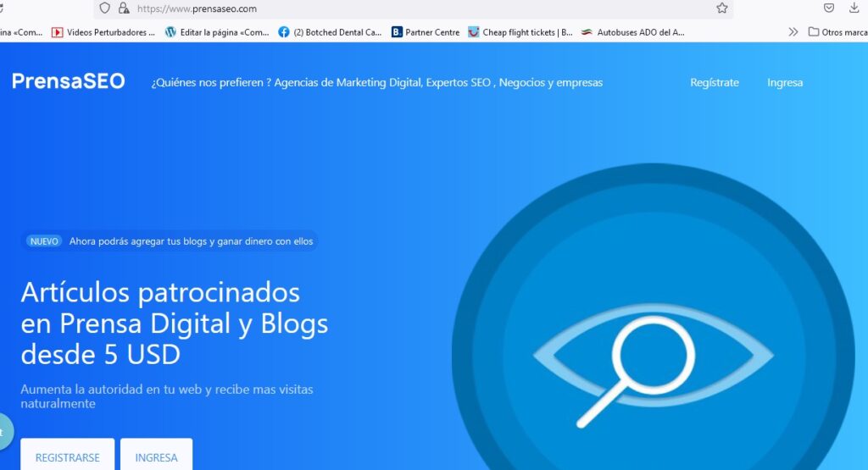Click the NUEVO badge
The width and height of the screenshot is (868, 470).
(44, 241)
